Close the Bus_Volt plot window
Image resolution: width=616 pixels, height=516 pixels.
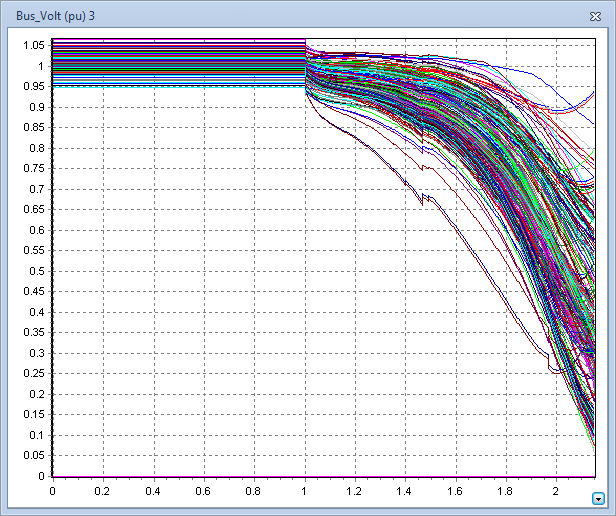596,16
